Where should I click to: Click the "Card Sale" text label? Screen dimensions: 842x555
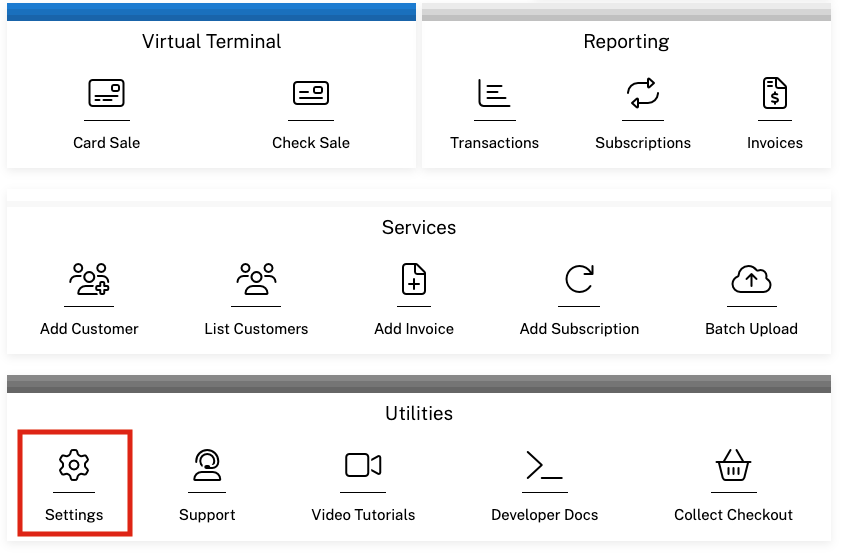(106, 143)
